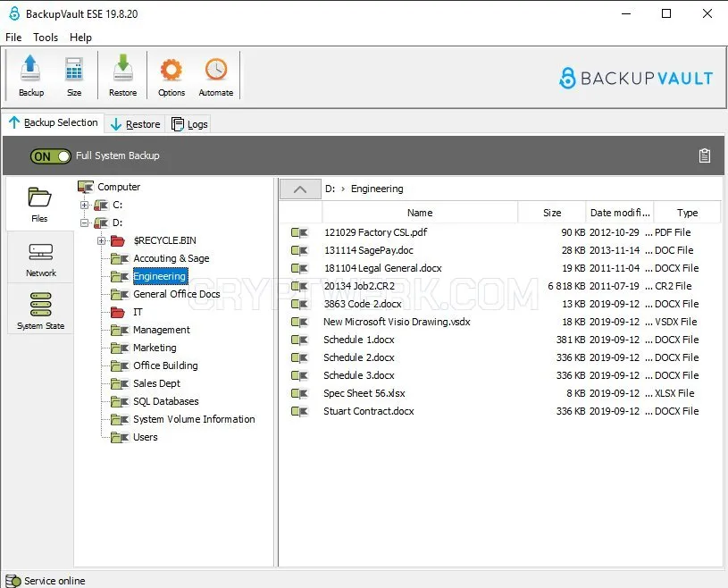Expand the $RECYCLE.BIN folder node

click(101, 240)
